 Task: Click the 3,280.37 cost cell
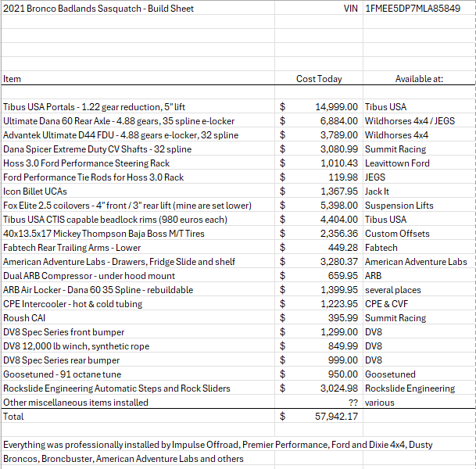[x=319, y=261]
